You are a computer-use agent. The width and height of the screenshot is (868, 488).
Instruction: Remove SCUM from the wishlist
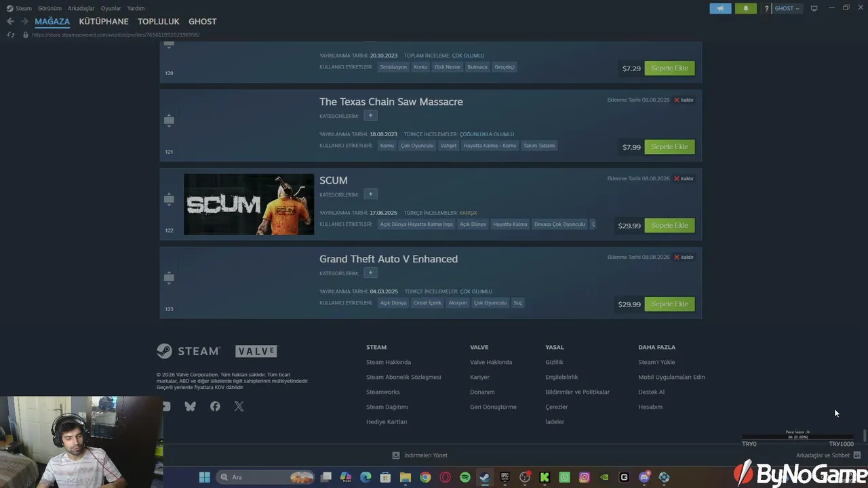(684, 179)
